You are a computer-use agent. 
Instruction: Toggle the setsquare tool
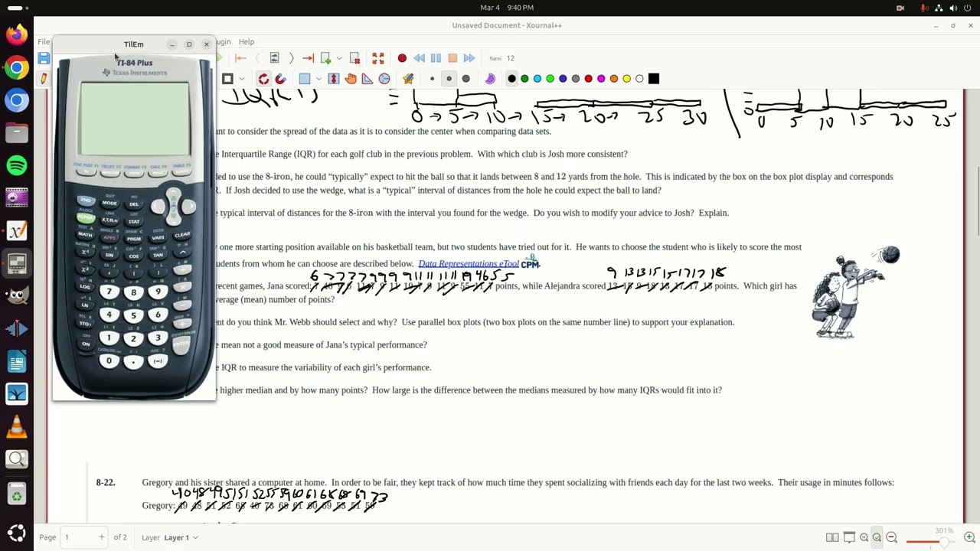coord(367,79)
